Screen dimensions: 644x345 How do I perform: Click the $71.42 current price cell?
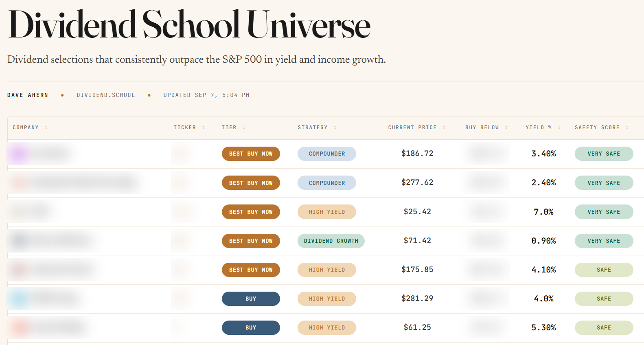pos(417,241)
